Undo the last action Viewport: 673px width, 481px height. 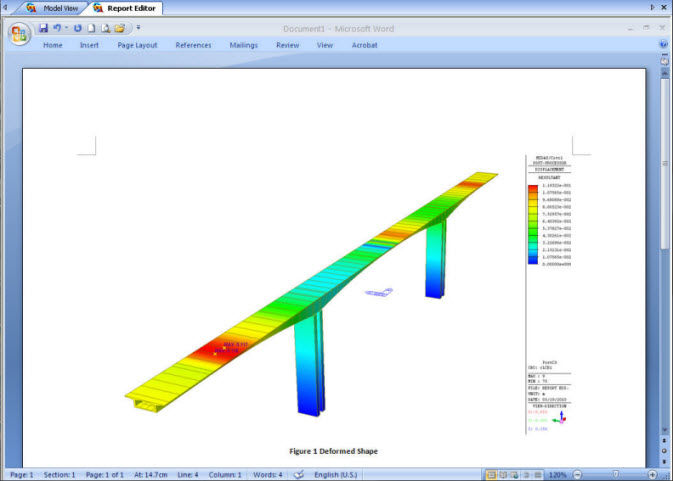(x=57, y=28)
